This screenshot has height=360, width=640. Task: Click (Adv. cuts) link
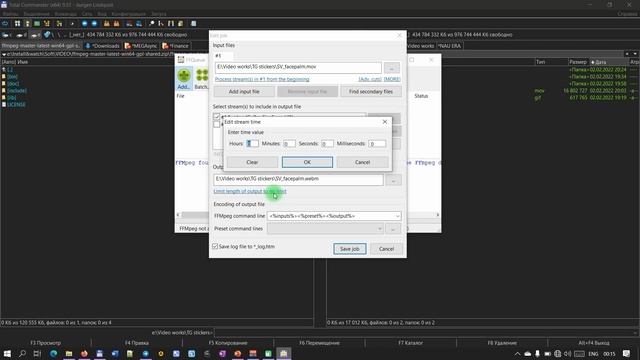coord(370,79)
